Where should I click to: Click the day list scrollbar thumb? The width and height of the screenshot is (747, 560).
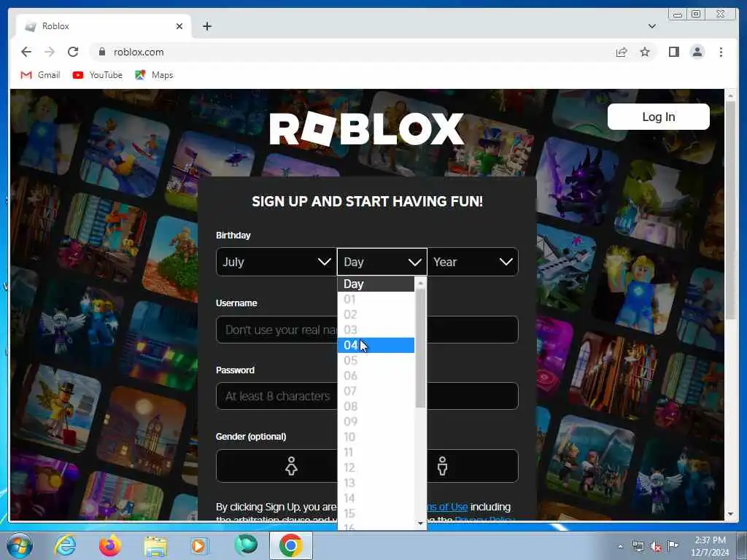pos(420,348)
